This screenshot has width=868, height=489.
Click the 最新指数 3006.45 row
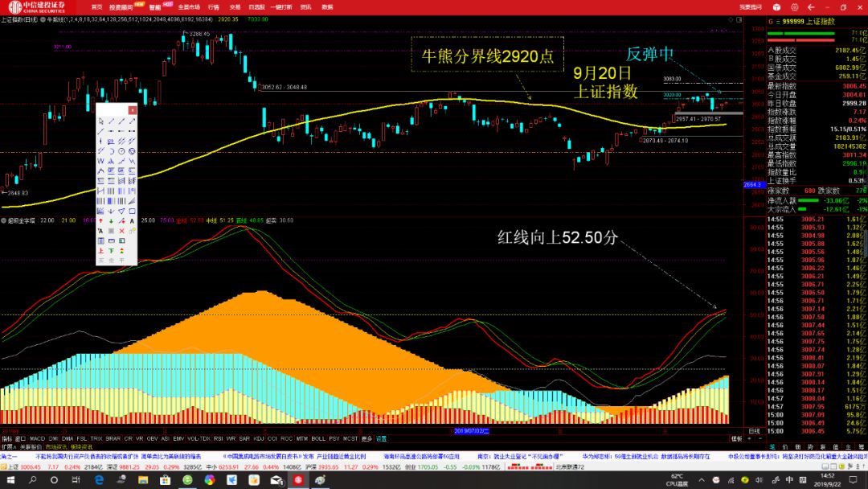click(x=817, y=86)
